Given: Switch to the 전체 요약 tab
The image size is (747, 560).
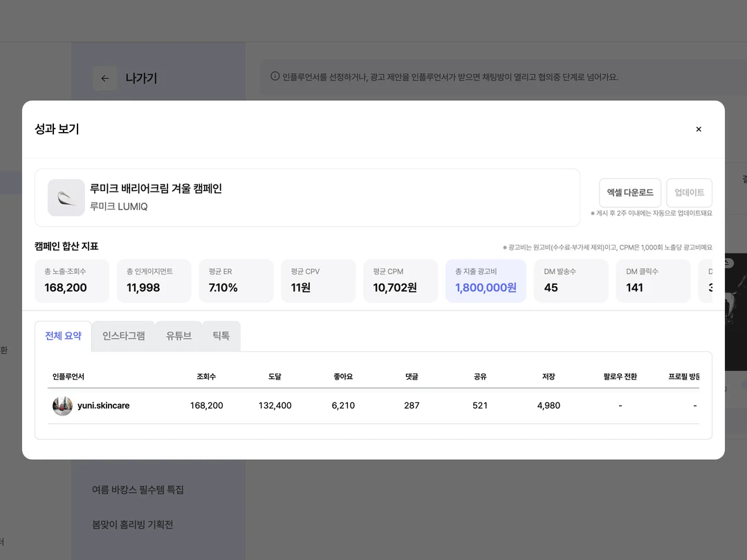Looking at the screenshot, I should point(63,336).
